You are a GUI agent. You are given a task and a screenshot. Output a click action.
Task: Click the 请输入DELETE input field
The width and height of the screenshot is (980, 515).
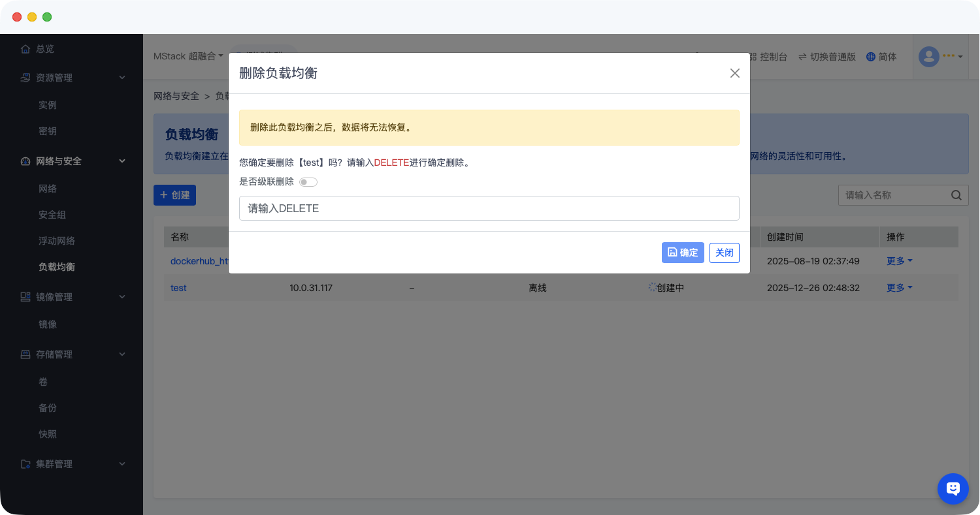coord(489,208)
